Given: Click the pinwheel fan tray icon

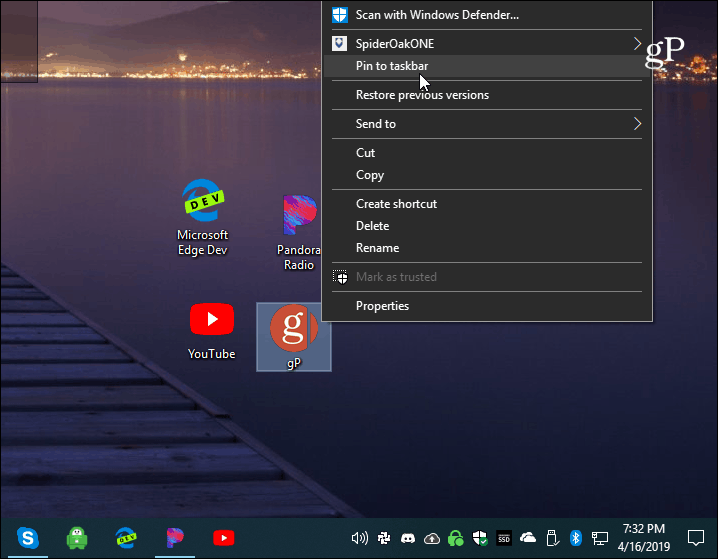Looking at the screenshot, I should pyautogui.click(x=384, y=538).
